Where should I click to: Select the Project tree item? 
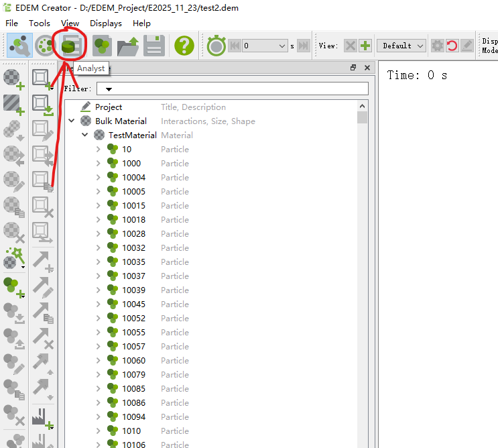[x=109, y=107]
